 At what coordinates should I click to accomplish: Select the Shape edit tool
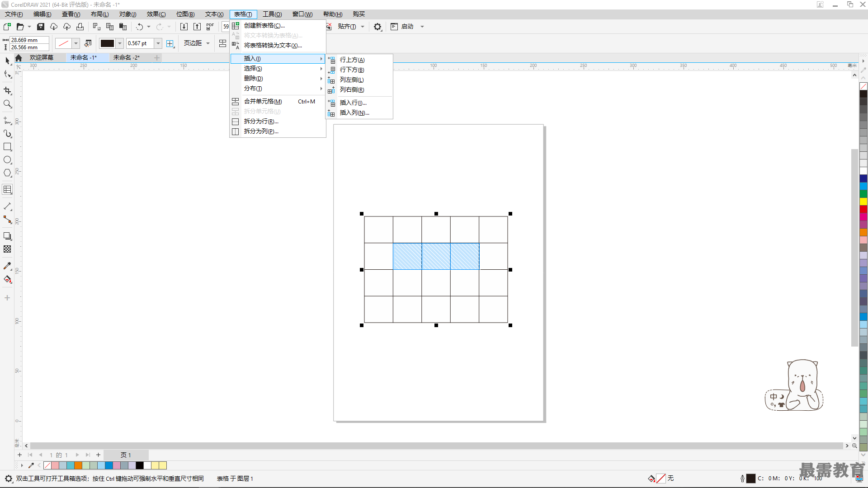pyautogui.click(x=7, y=74)
